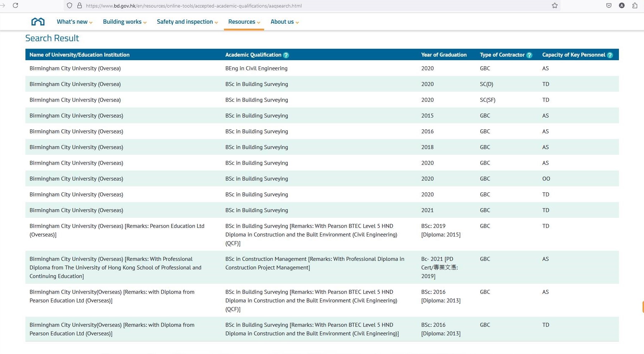Select the SC(D) contractor type cell

486,84
